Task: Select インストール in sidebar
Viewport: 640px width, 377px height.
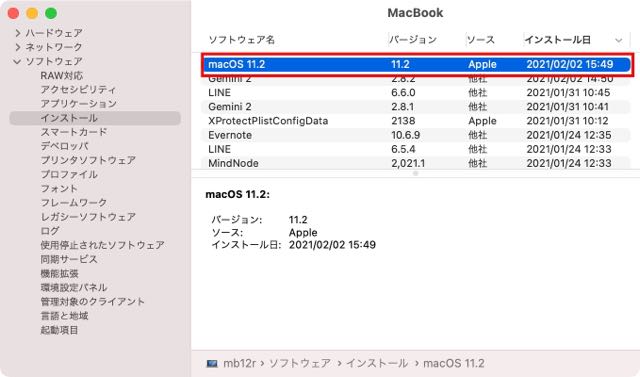Action: point(95,118)
